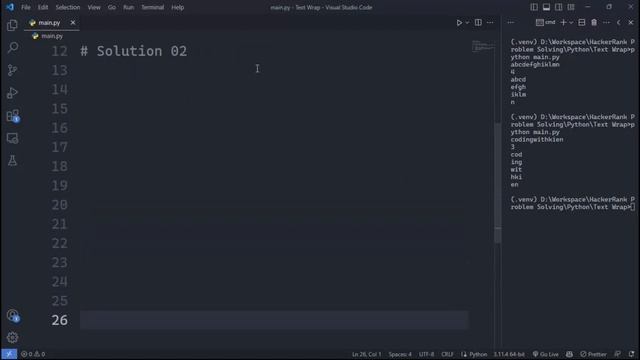Open the Search view in activity bar
The width and height of the screenshot is (640, 360).
[x=12, y=48]
